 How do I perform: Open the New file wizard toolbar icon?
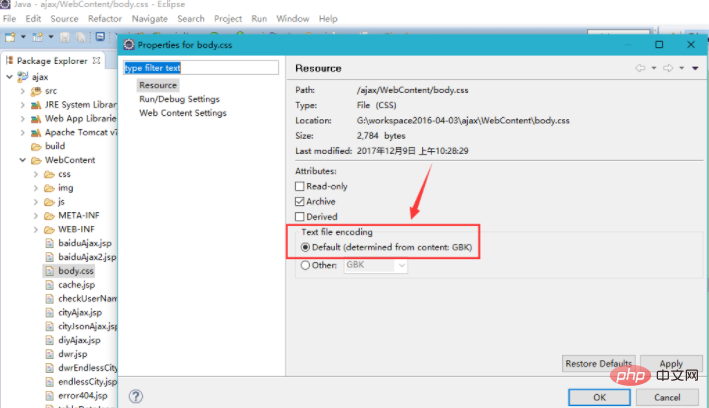10,37
